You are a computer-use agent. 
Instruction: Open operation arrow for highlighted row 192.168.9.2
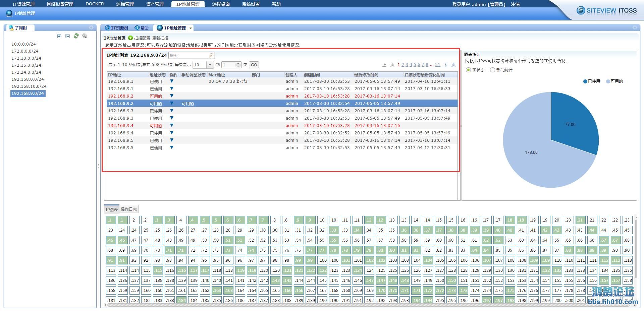point(172,103)
